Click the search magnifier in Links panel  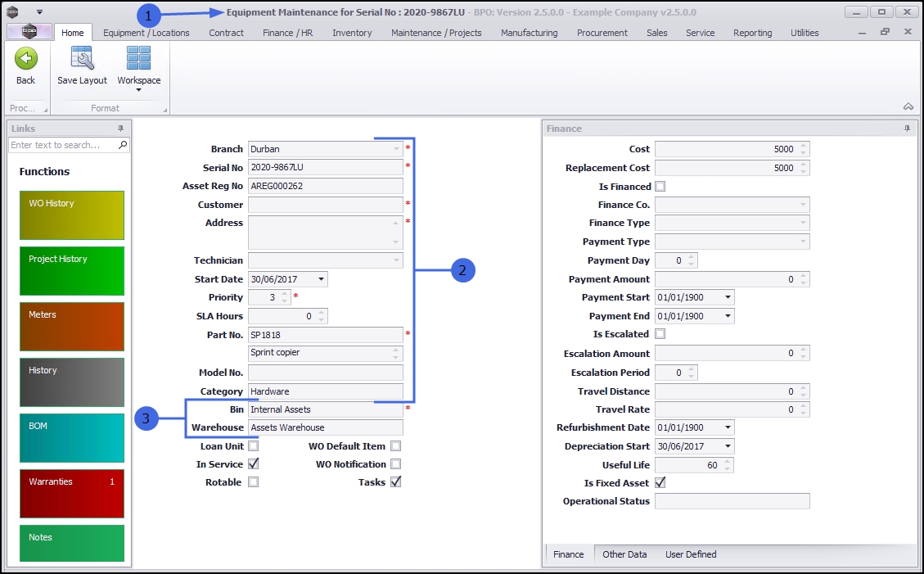[x=123, y=145]
